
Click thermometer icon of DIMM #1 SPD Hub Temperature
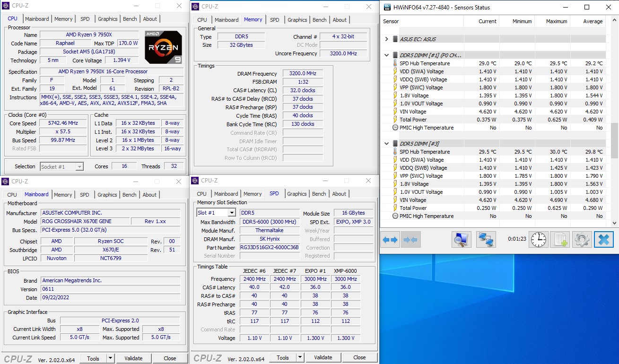point(395,63)
